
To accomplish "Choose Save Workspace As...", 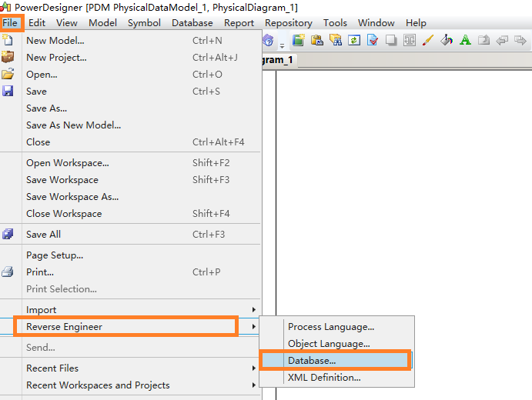I will (130, 197).
